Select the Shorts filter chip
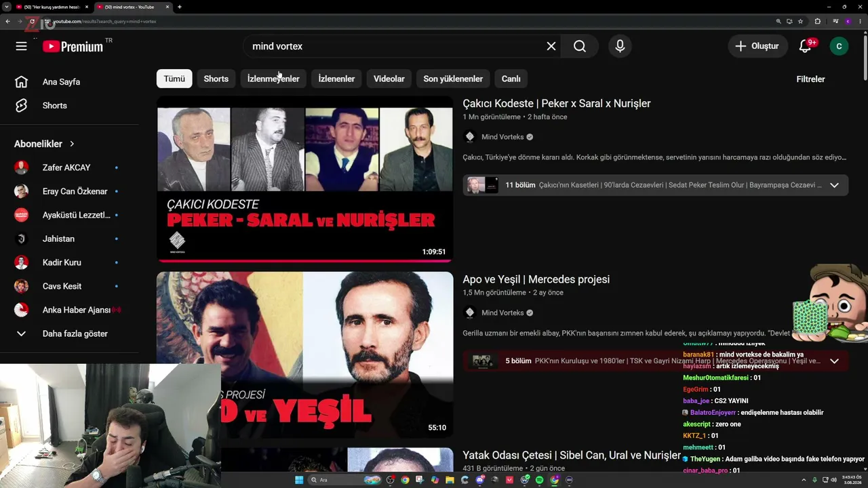The height and width of the screenshot is (488, 868). pyautogui.click(x=216, y=79)
